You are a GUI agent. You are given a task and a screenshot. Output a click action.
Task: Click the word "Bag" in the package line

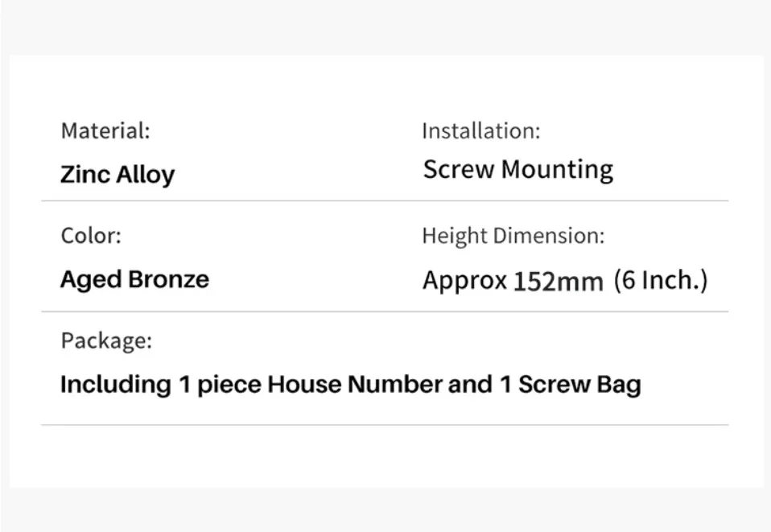point(618,385)
